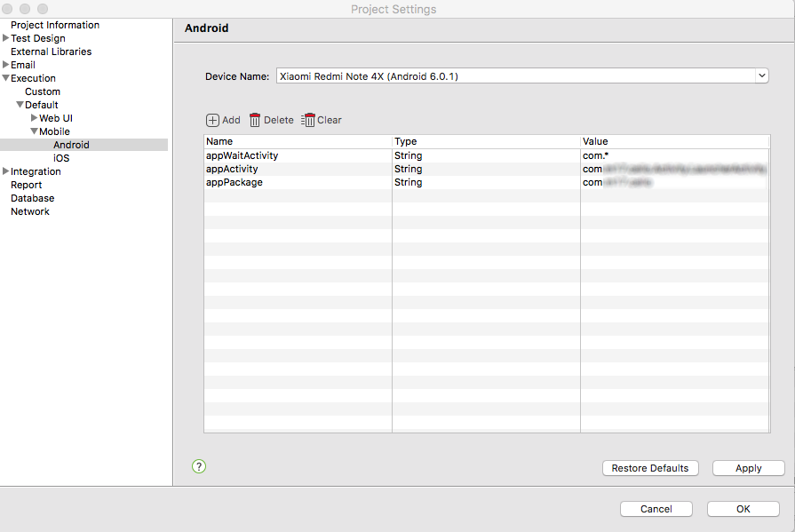This screenshot has width=795, height=532.
Task: Click the OK button
Action: (743, 509)
